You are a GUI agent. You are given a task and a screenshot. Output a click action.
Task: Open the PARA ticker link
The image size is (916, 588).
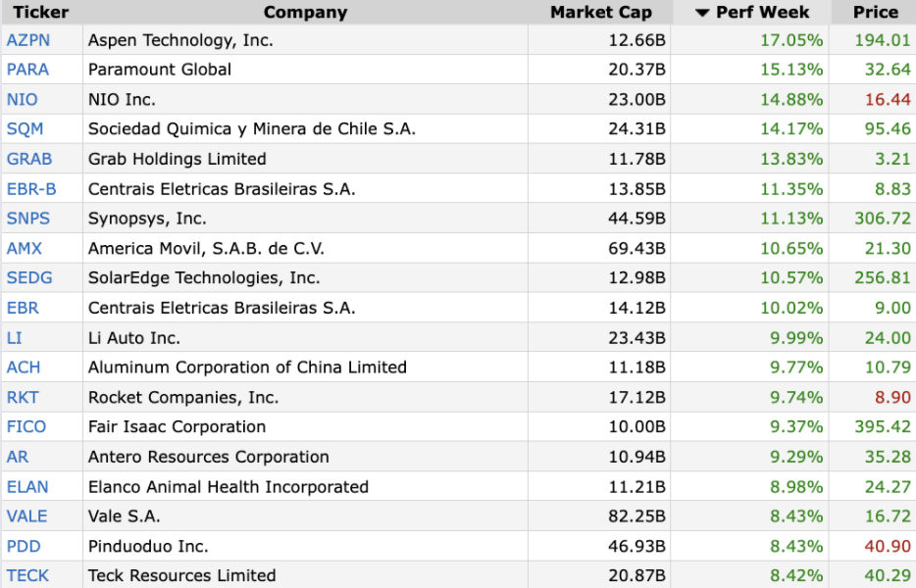pos(27,70)
